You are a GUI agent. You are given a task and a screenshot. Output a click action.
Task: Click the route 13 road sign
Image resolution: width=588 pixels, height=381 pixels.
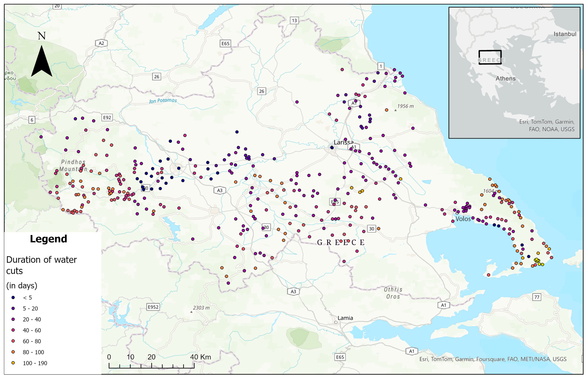click(x=294, y=20)
